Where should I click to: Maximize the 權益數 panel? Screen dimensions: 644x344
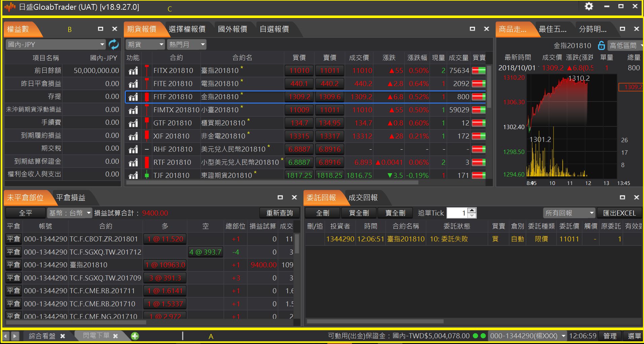click(100, 29)
